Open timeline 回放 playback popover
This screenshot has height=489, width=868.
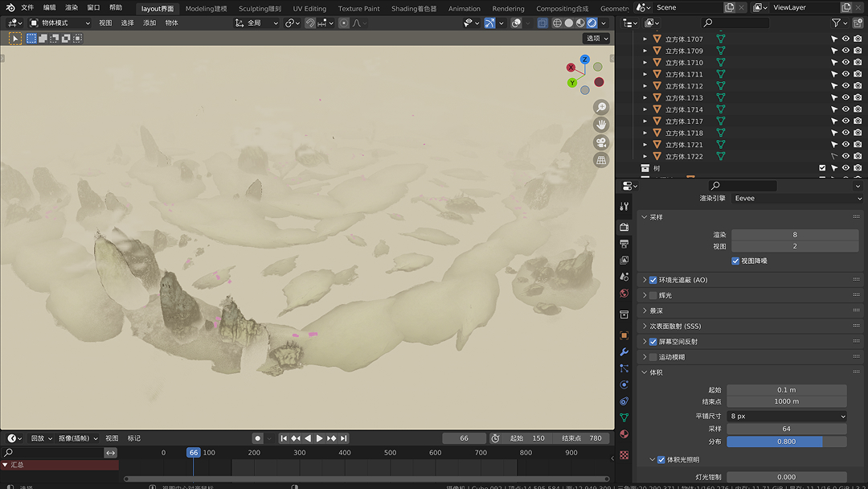click(42, 438)
